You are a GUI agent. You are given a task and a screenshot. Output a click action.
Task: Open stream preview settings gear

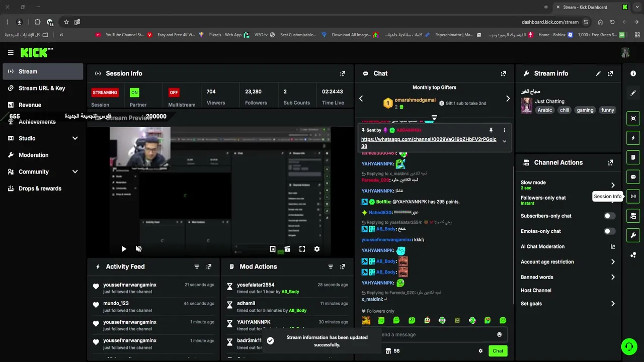pyautogui.click(x=317, y=249)
